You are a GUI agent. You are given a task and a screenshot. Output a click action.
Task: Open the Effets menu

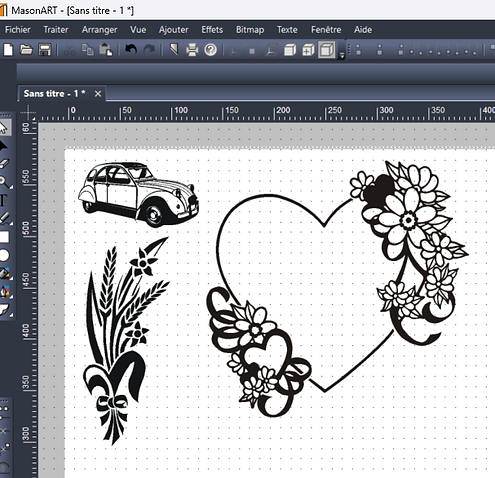click(212, 30)
